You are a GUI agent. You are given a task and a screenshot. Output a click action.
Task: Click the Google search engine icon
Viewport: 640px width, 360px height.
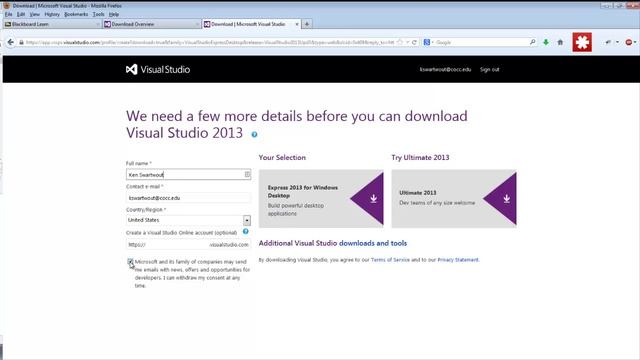point(427,42)
